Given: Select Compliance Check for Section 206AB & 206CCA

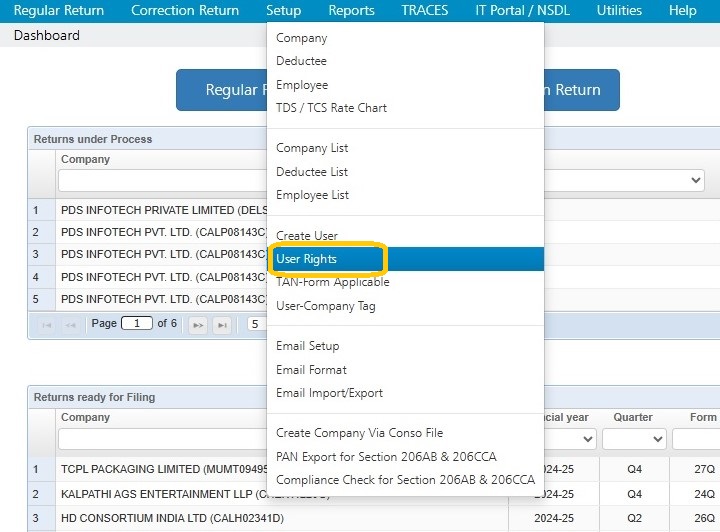Looking at the screenshot, I should click(405, 480).
